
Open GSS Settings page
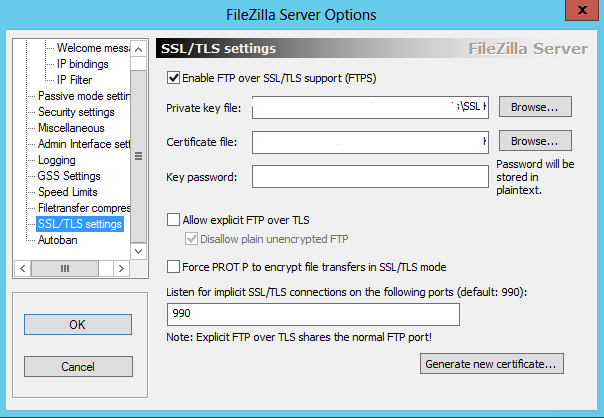(69, 176)
